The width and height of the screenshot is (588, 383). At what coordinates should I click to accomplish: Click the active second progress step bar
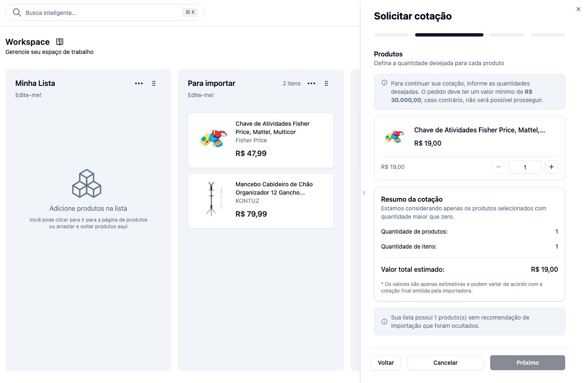449,35
